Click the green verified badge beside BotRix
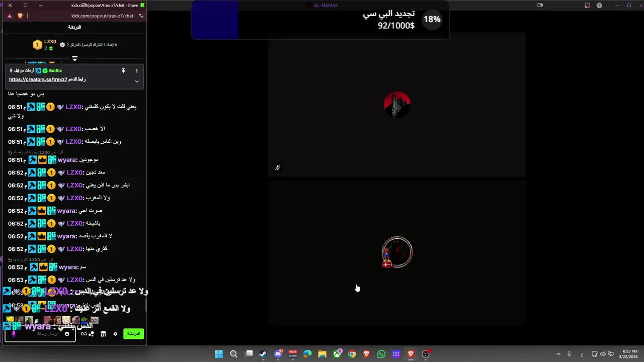Image resolution: width=644 pixels, height=362 pixels. [45, 71]
